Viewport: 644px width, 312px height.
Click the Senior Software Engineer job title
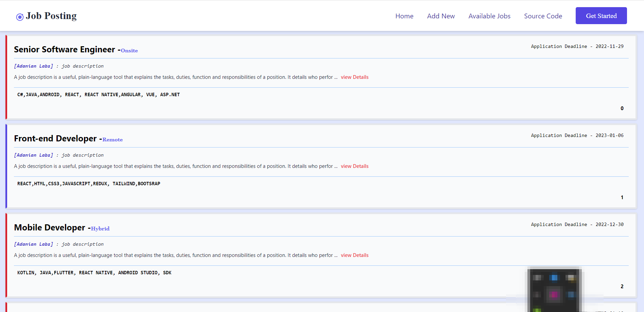pyautogui.click(x=65, y=50)
